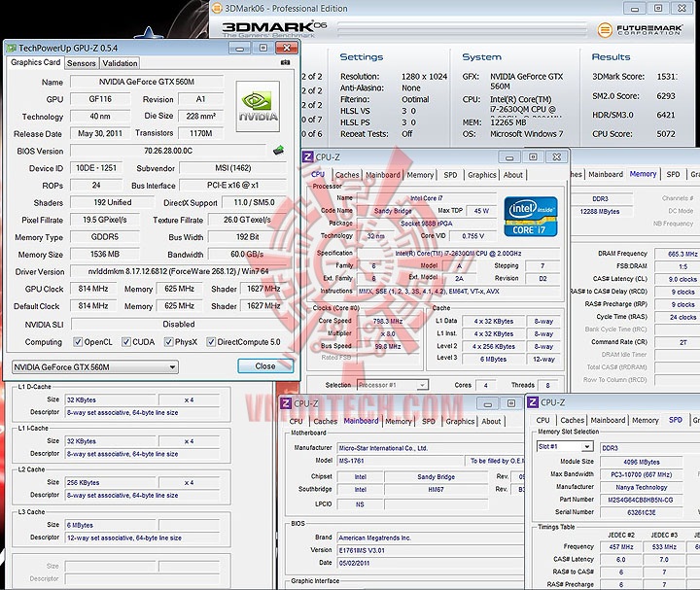Viewport: 700px width, 590px height.
Task: Click the GPU-Z title bar app icon
Action: 11,48
